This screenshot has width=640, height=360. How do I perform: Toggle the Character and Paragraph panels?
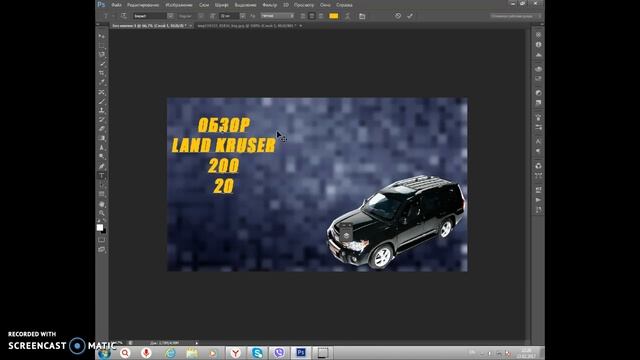[x=362, y=16]
